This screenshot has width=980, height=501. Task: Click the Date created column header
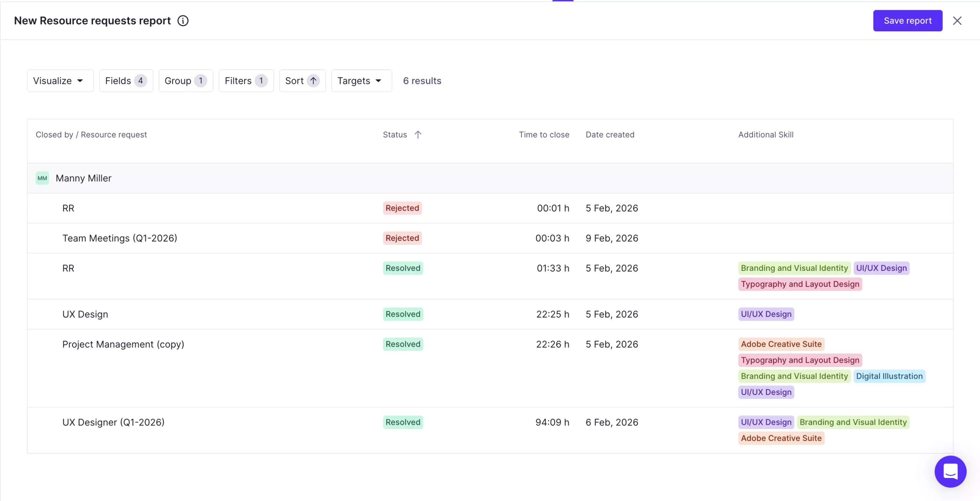[609, 134]
